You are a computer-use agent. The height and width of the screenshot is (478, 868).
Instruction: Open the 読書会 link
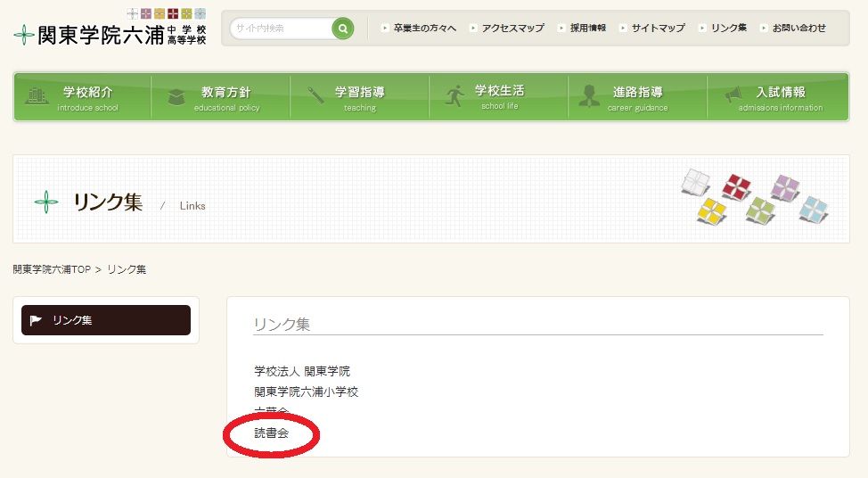point(271,433)
